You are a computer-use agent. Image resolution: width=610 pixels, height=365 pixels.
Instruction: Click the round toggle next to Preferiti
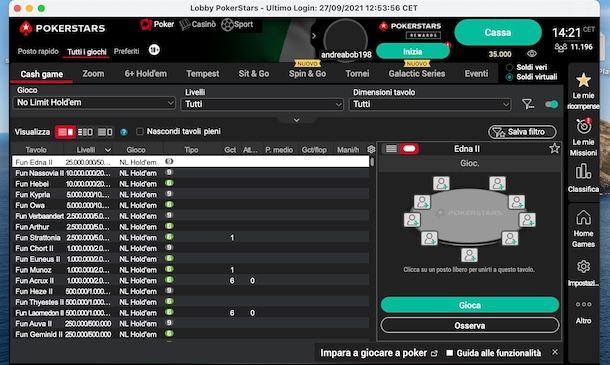click(x=154, y=50)
